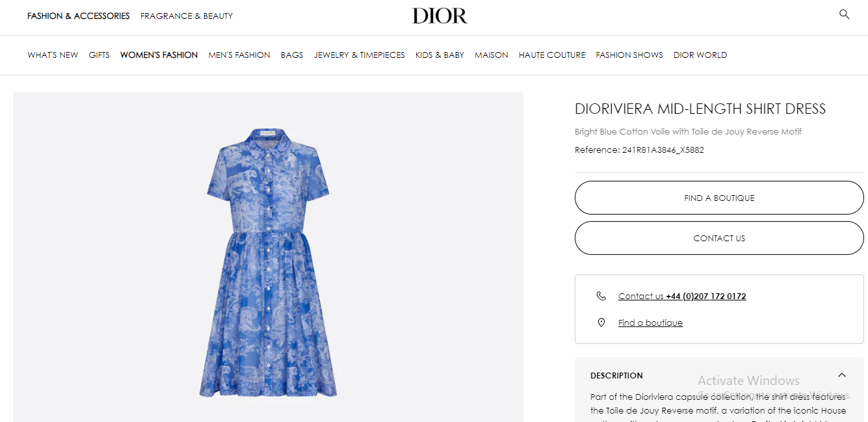Open the Women's Fashion menu
This screenshot has width=868, height=422.
(x=159, y=55)
